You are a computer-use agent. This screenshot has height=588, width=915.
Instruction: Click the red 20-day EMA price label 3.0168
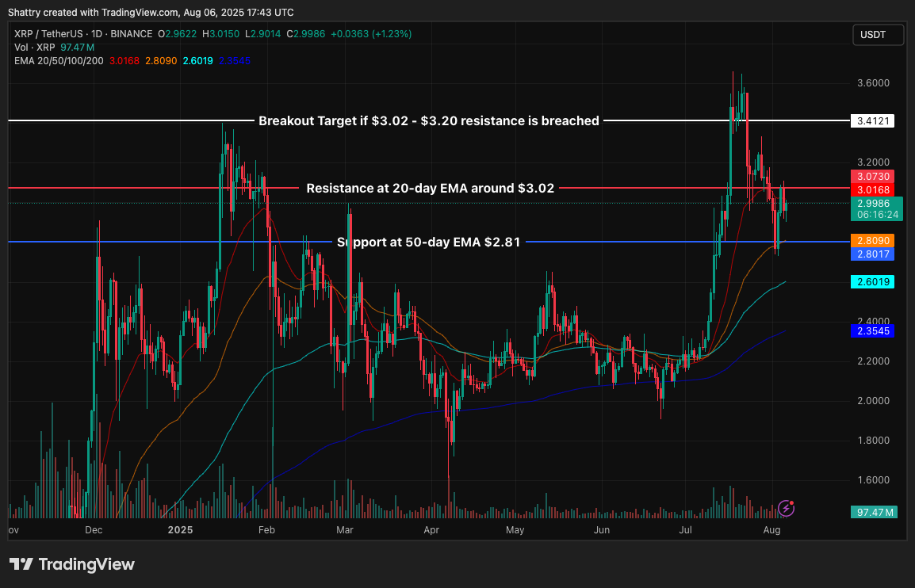(872, 189)
